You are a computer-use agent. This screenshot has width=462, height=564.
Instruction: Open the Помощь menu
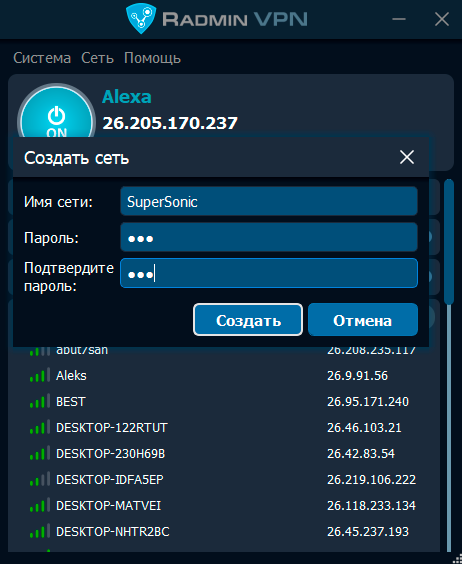coord(152,58)
